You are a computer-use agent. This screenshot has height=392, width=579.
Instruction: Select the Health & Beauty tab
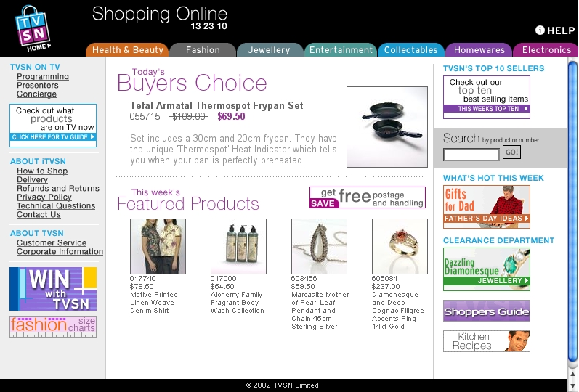click(x=127, y=50)
